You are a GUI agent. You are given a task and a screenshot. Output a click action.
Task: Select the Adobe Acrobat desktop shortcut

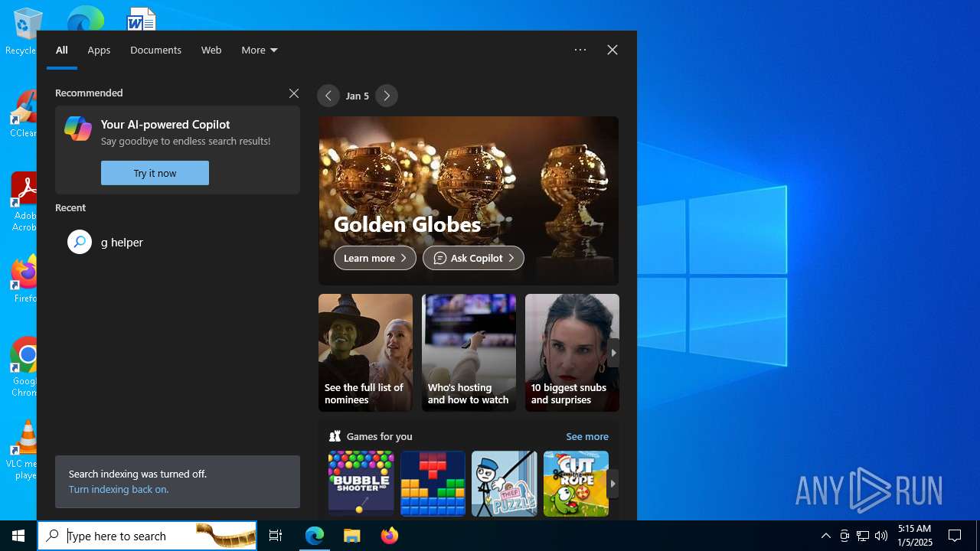tap(24, 201)
